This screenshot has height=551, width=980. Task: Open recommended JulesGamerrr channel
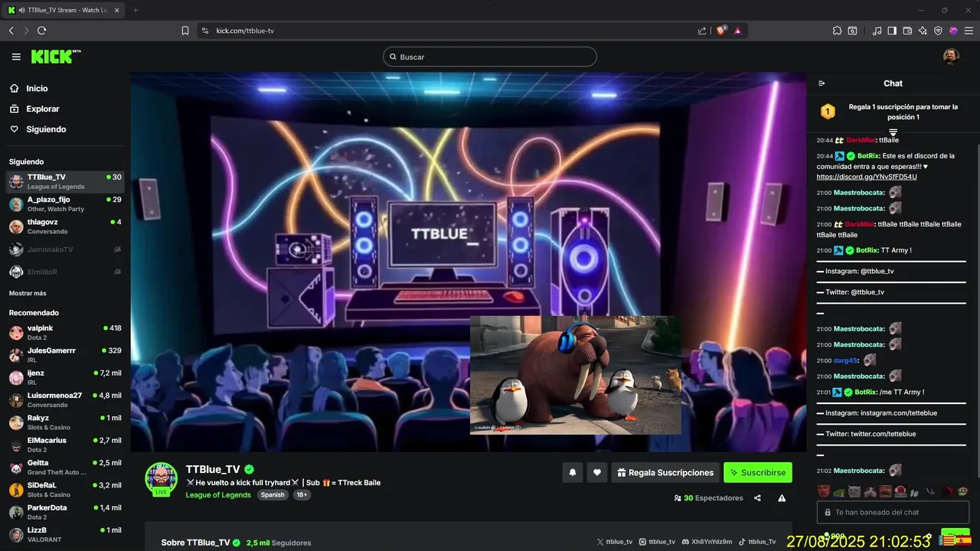[x=65, y=355]
